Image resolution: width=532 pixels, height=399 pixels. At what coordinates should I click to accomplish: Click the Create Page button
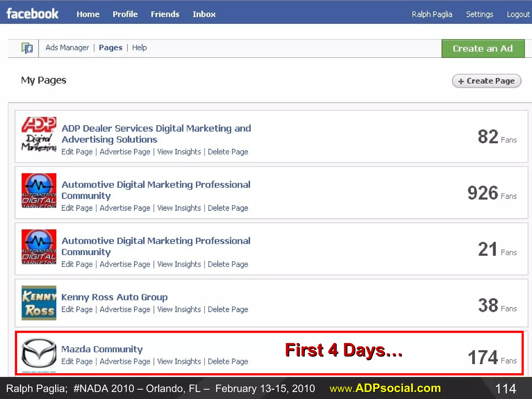pos(487,81)
